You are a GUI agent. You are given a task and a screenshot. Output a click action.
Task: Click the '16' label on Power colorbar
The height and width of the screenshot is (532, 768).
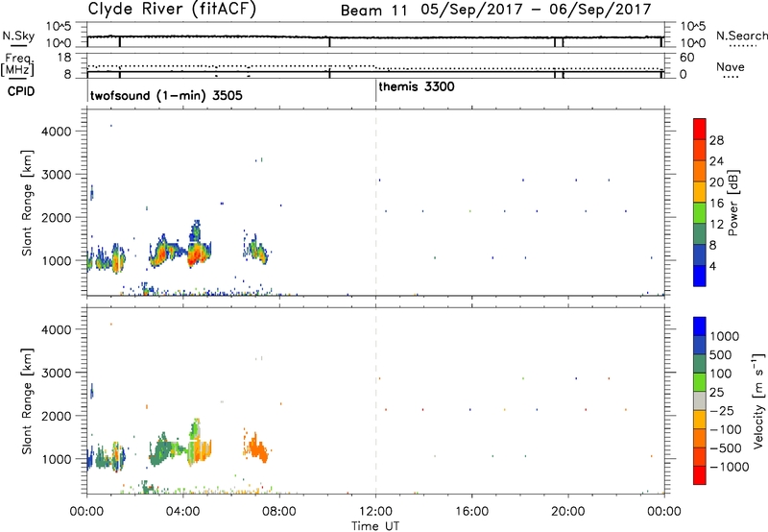coord(716,204)
